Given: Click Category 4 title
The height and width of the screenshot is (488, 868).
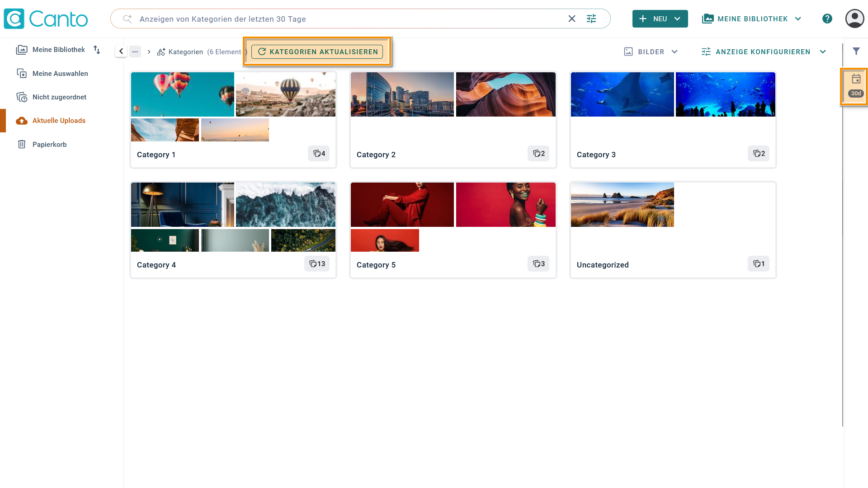Looking at the screenshot, I should [156, 265].
